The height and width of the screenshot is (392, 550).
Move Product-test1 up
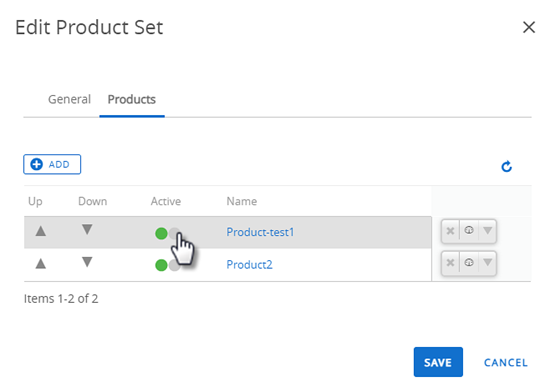(x=41, y=231)
